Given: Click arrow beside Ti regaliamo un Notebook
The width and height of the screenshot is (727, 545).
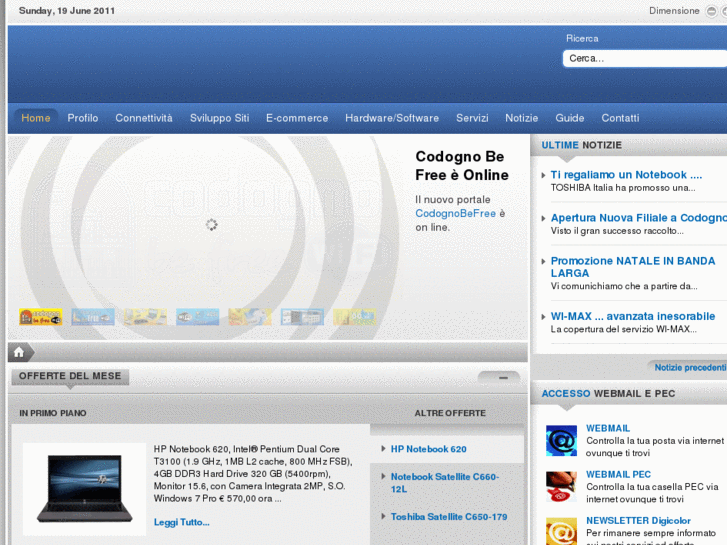Looking at the screenshot, I should coord(543,175).
